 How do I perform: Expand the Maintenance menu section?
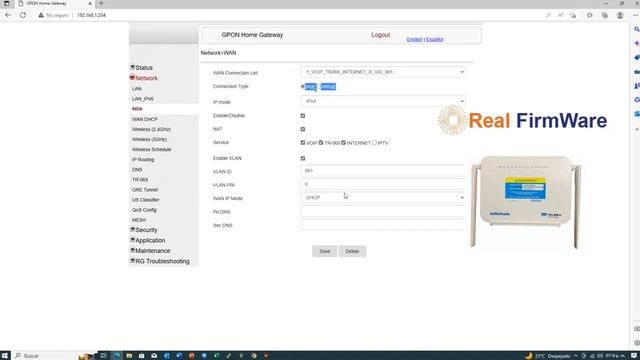[150, 251]
